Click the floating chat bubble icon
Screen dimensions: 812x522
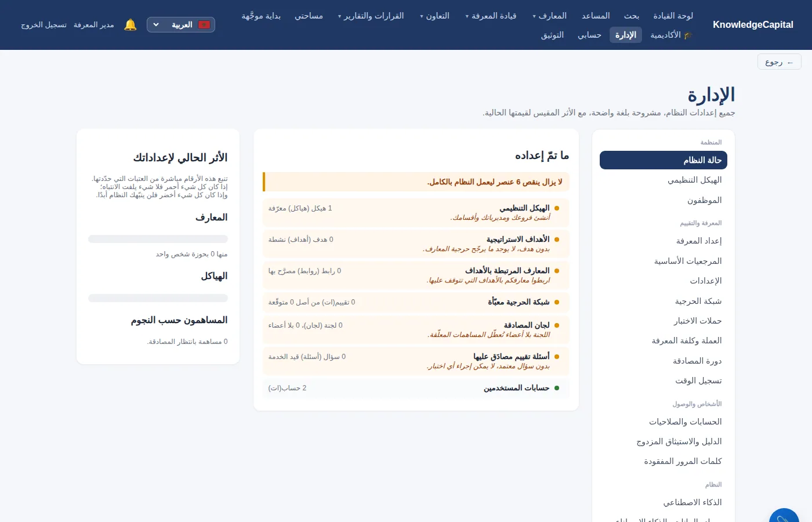point(784,515)
